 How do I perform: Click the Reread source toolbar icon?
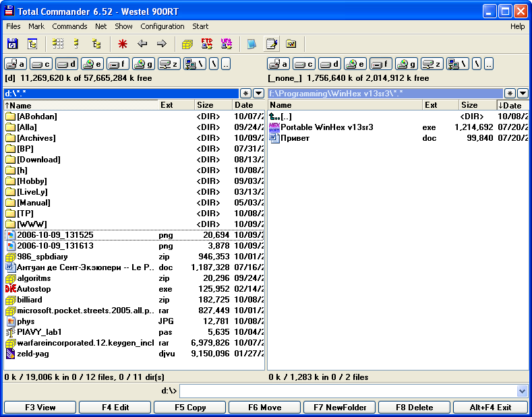12,44
